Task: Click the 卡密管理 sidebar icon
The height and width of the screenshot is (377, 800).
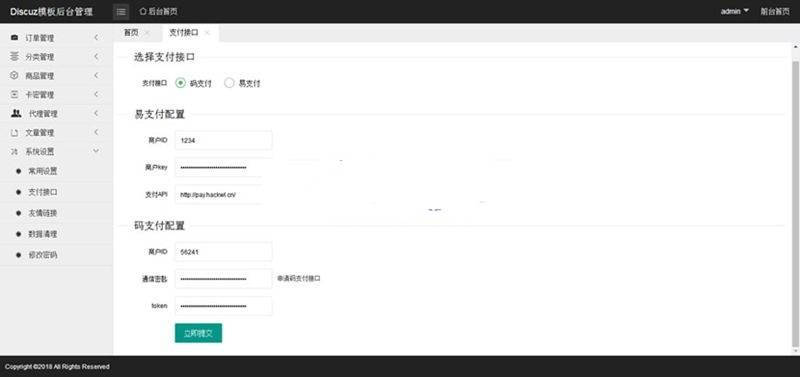Action: 14,94
